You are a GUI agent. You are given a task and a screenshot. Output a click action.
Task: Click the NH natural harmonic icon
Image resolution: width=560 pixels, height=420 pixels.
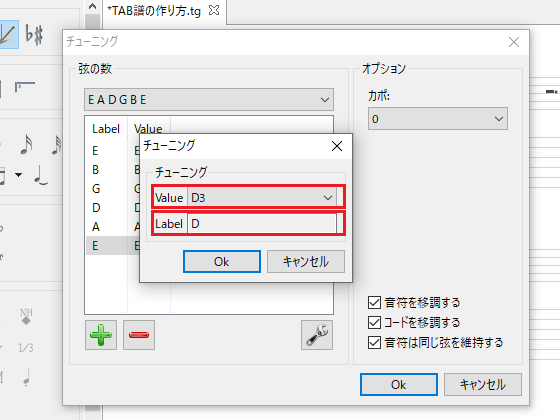point(26,316)
